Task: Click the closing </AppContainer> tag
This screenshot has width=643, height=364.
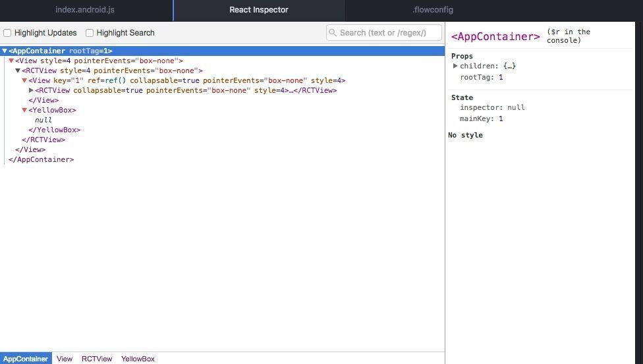Action: [42, 159]
